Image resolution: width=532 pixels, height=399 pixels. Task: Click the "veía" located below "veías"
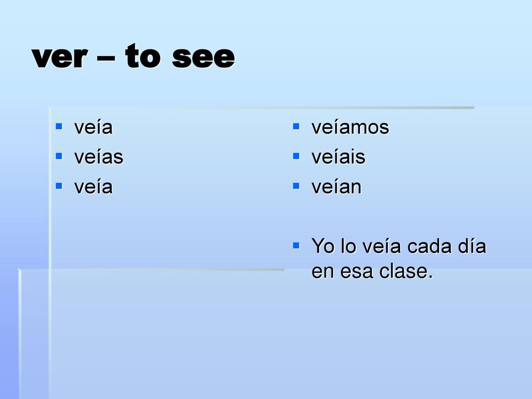(x=94, y=187)
